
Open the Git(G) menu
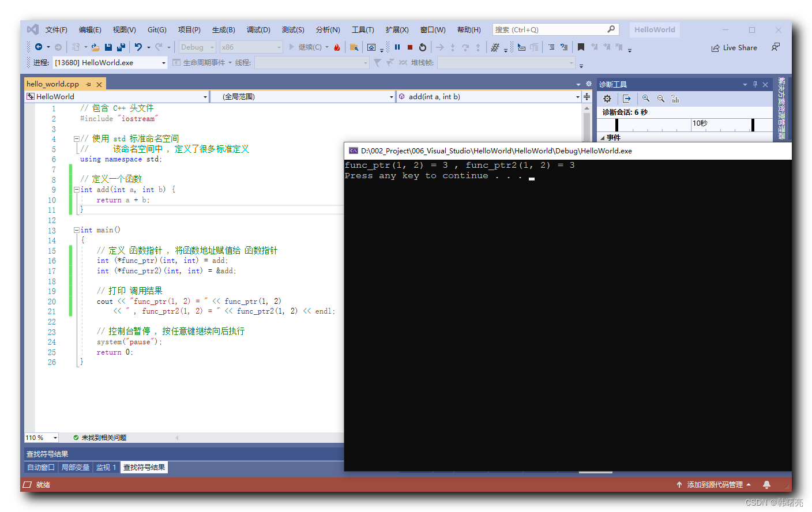[x=157, y=29]
